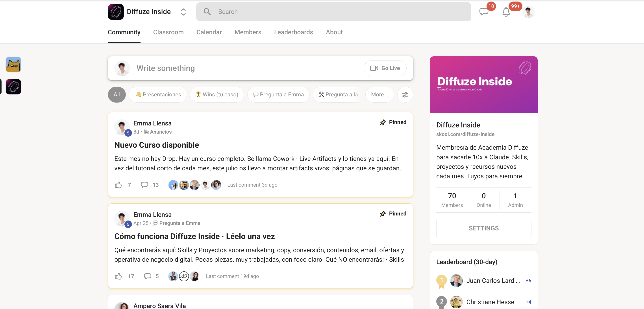The width and height of the screenshot is (644, 309).
Task: Click Christiane Hesse's leaderboard avatar
Action: coord(456,302)
